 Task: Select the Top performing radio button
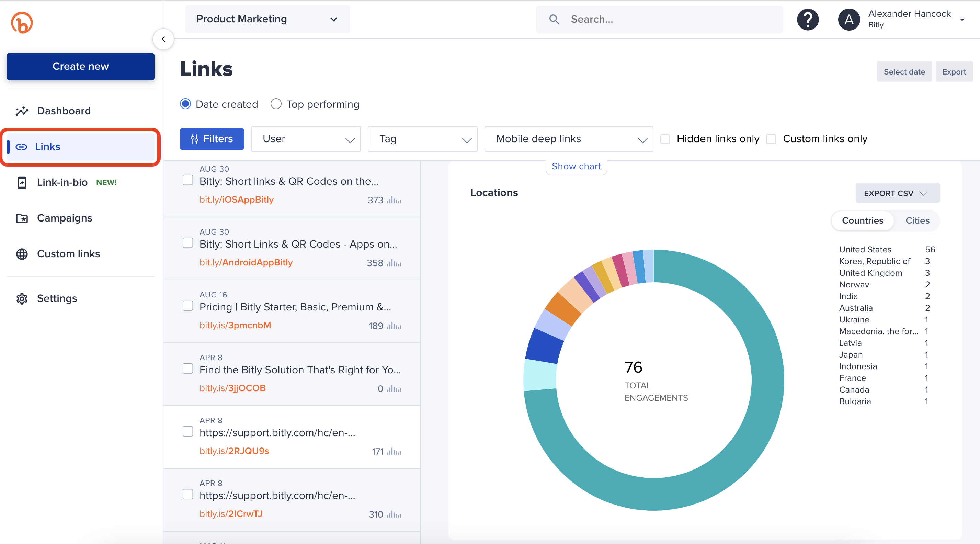[276, 104]
